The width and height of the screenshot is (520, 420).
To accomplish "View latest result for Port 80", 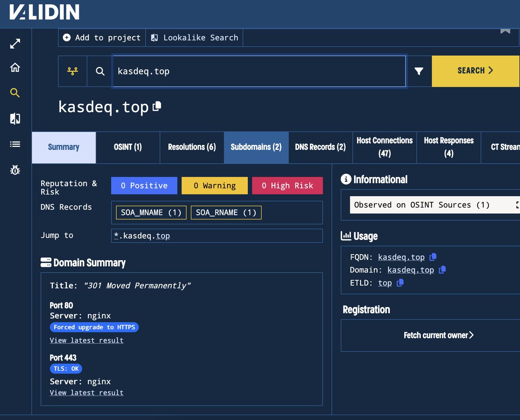I will [87, 340].
